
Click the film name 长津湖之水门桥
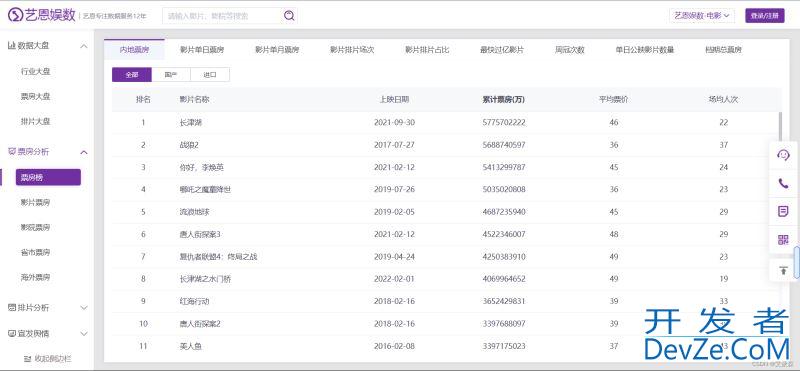tap(205, 279)
